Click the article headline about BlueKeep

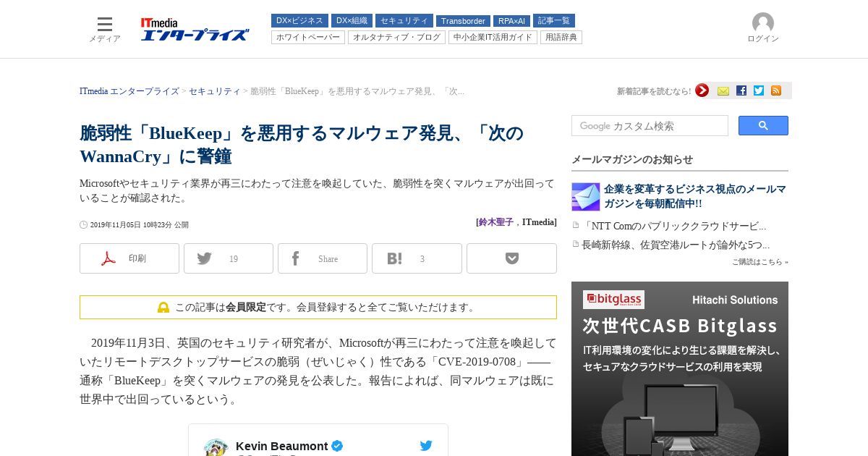[x=302, y=144]
